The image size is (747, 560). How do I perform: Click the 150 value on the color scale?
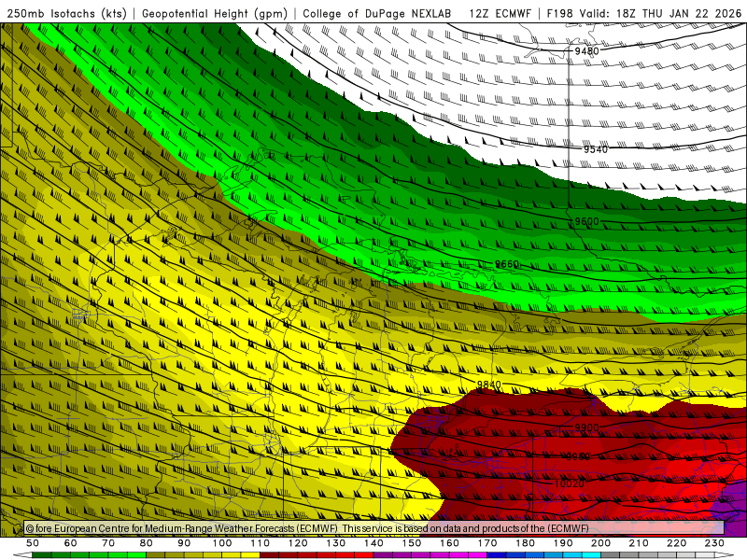pyautogui.click(x=412, y=543)
